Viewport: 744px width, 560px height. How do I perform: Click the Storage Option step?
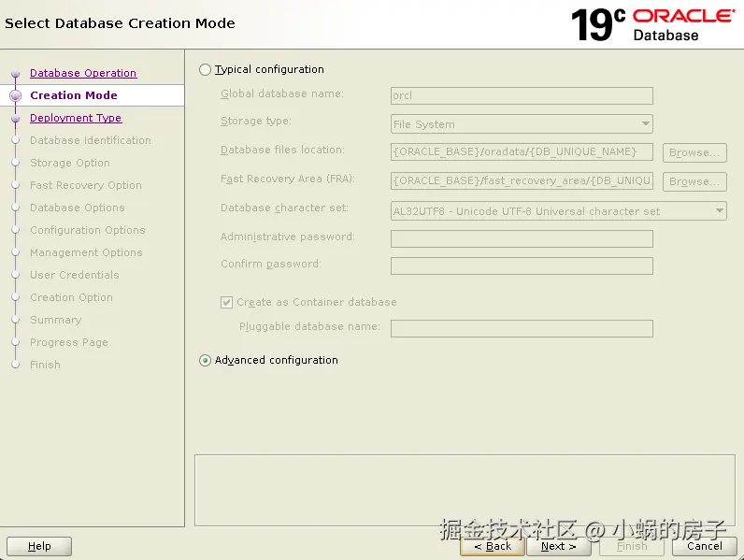coord(70,163)
